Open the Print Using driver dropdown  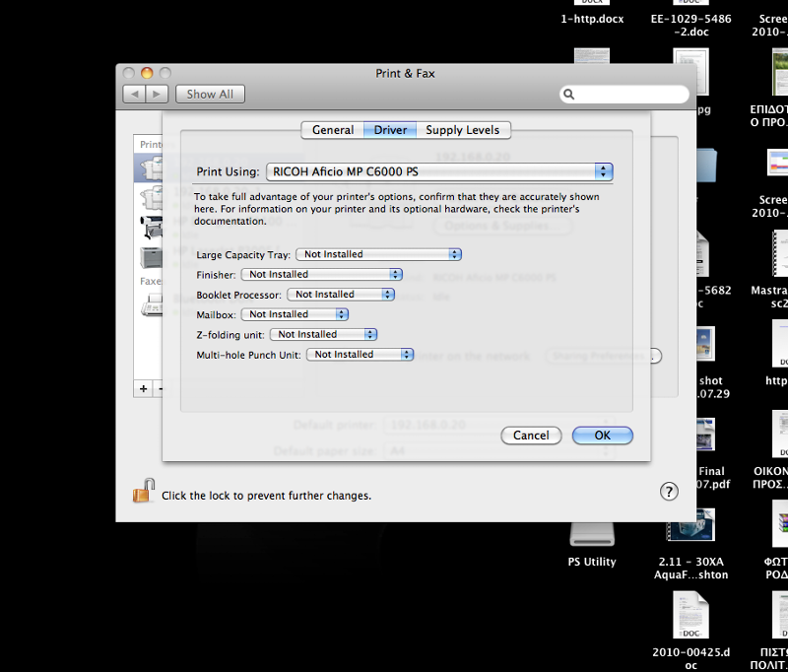pyautogui.click(x=439, y=171)
